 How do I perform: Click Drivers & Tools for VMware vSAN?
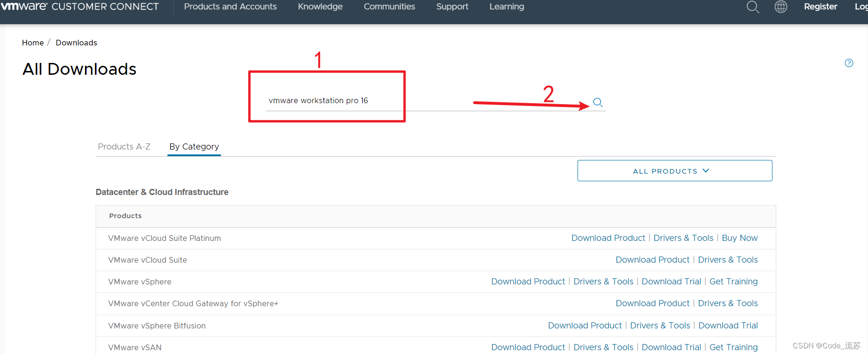pos(604,347)
